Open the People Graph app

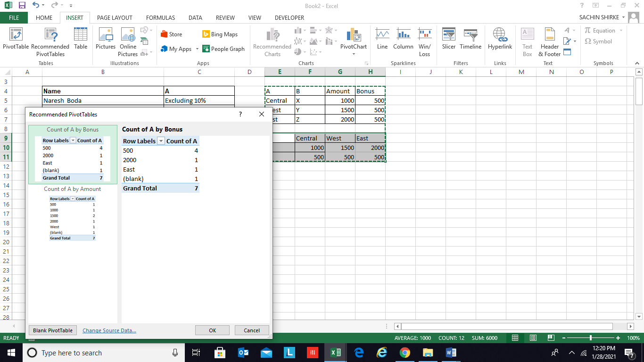point(223,49)
